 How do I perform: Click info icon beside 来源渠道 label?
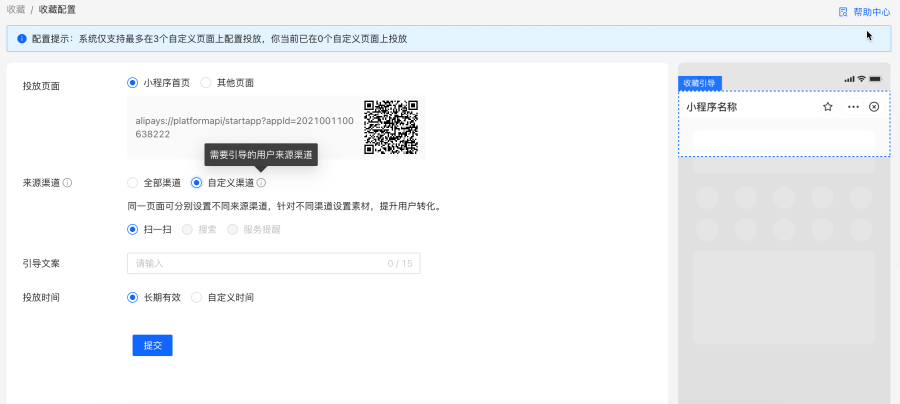click(x=67, y=183)
